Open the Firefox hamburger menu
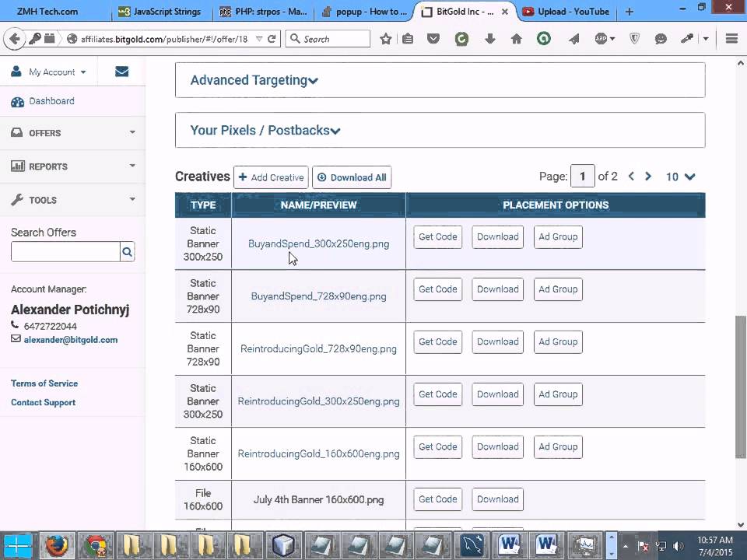Image resolution: width=747 pixels, height=560 pixels. pos(731,39)
